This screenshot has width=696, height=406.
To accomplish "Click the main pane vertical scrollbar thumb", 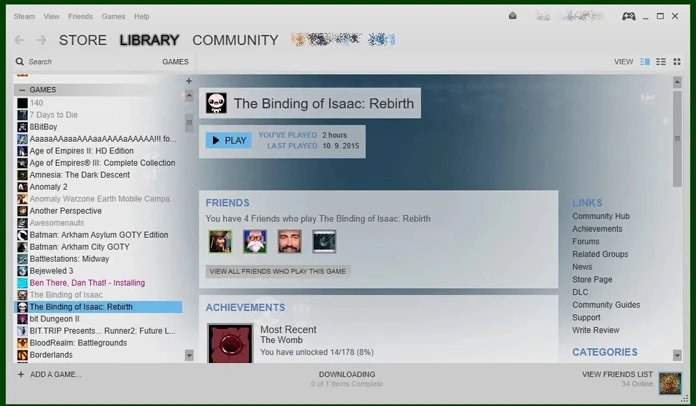I will coord(677,138).
